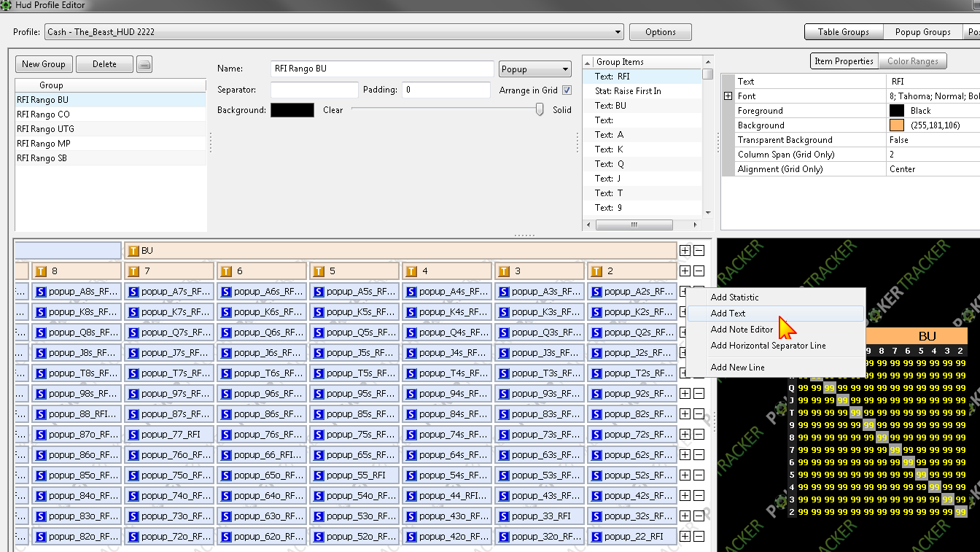Open the Popup type dropdown
Screen dimensions: 980x552
pos(534,69)
